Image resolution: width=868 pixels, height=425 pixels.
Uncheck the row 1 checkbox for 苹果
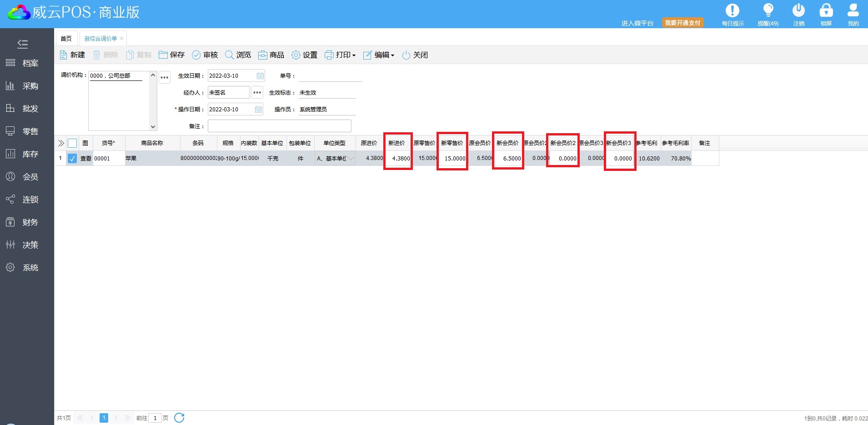click(x=72, y=159)
